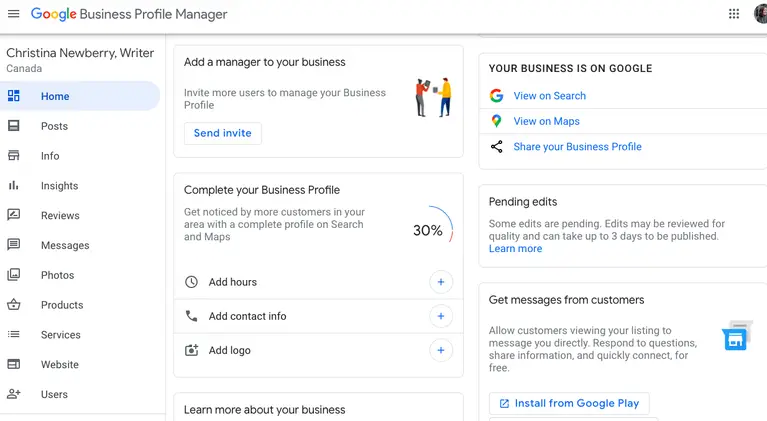Follow the Learn more link under Pending edits
The width and height of the screenshot is (767, 421).
515,249
